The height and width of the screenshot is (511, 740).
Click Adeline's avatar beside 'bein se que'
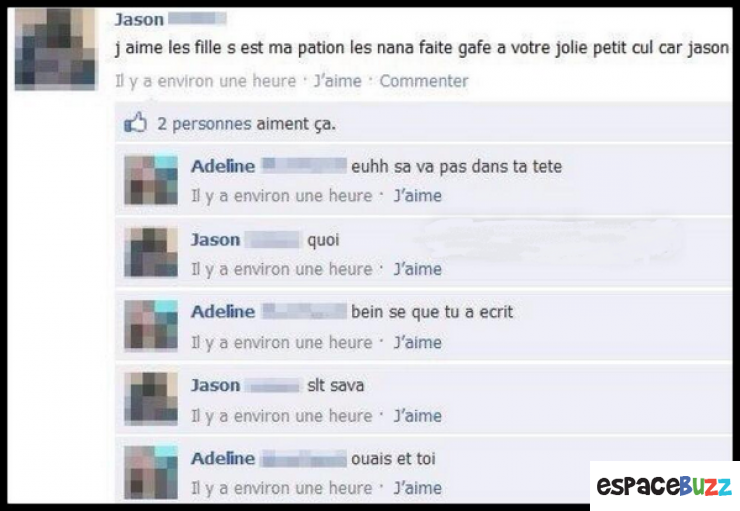pyautogui.click(x=151, y=326)
